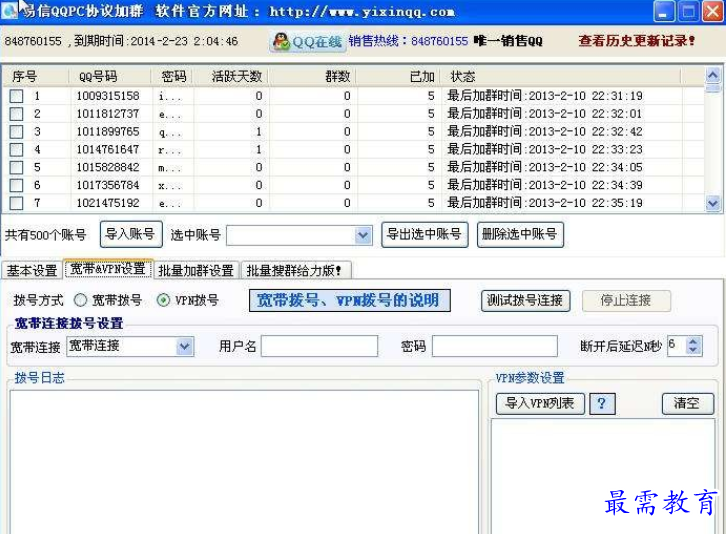Click inside the 拨号日志 text area
The height and width of the screenshot is (534, 726).
tap(244, 461)
